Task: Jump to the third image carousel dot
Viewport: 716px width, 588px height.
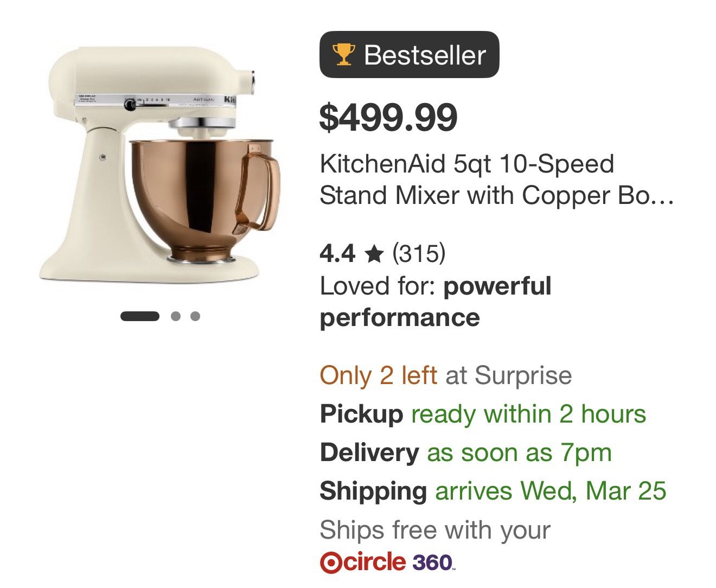Action: pos(195,316)
